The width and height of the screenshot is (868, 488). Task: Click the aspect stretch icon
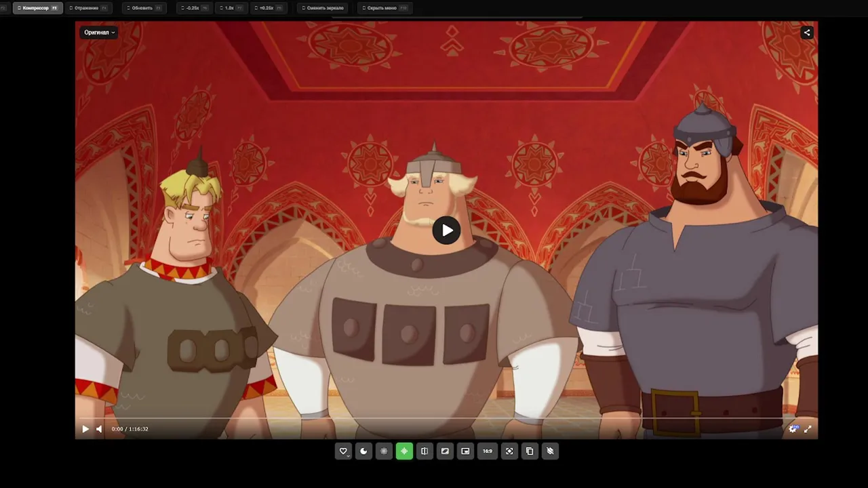tap(445, 451)
